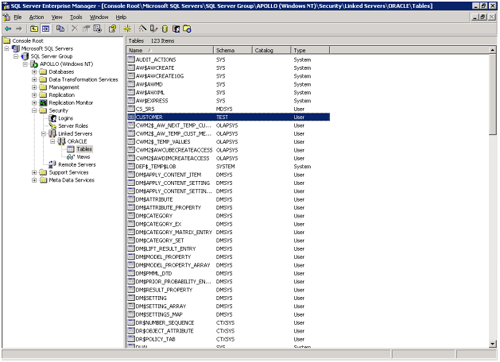500x362 pixels.
Task: Open the Help menu
Action: pyautogui.click(x=121, y=17)
